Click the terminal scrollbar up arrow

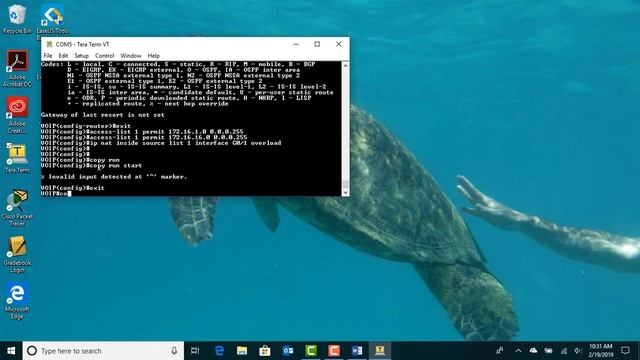point(346,65)
